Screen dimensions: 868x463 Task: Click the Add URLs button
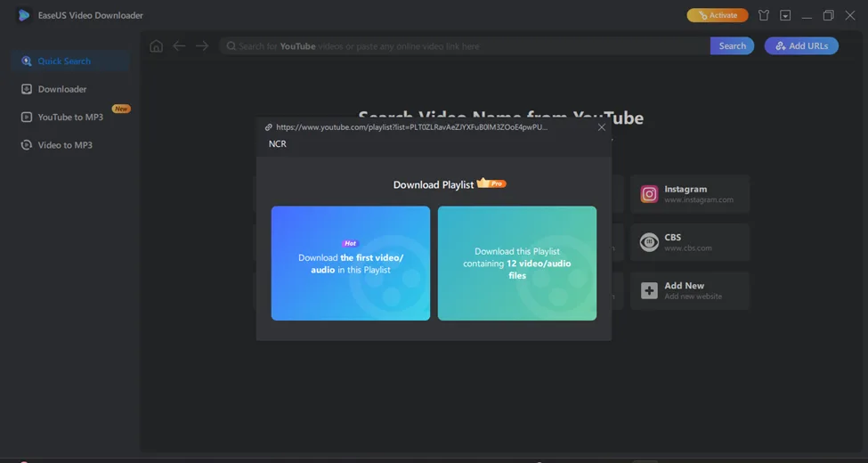point(801,46)
